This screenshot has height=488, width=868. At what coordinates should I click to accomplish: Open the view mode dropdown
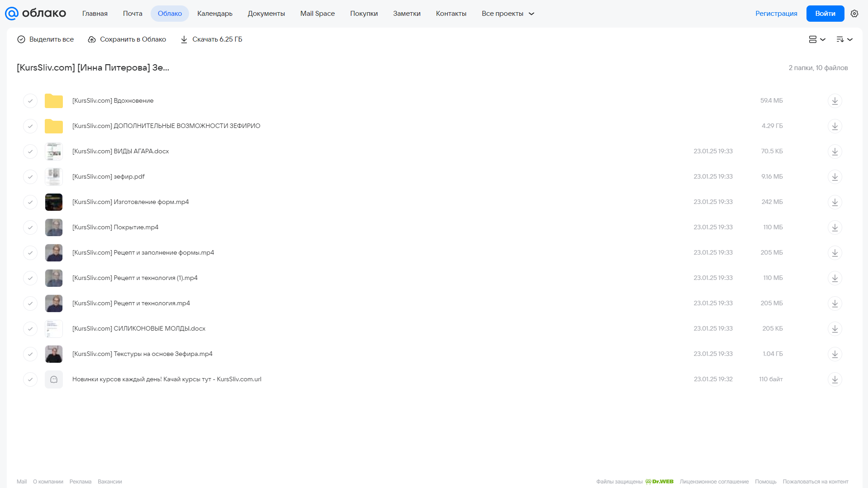pyautogui.click(x=817, y=39)
